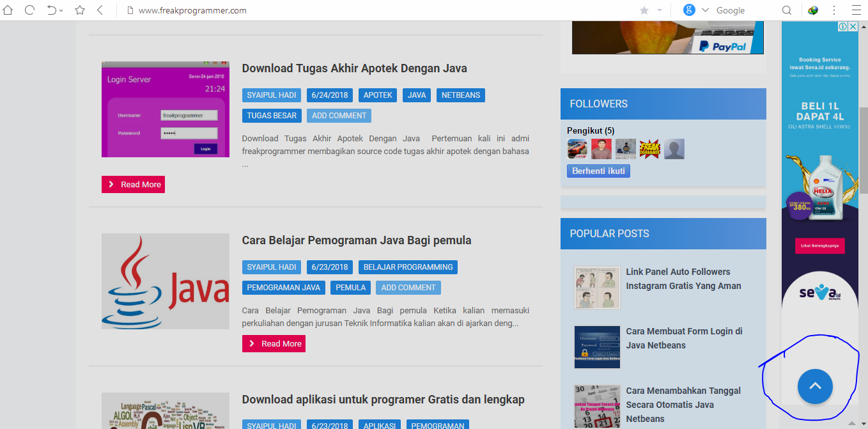Open the hamburger main menu
868x429 pixels.
click(x=856, y=10)
